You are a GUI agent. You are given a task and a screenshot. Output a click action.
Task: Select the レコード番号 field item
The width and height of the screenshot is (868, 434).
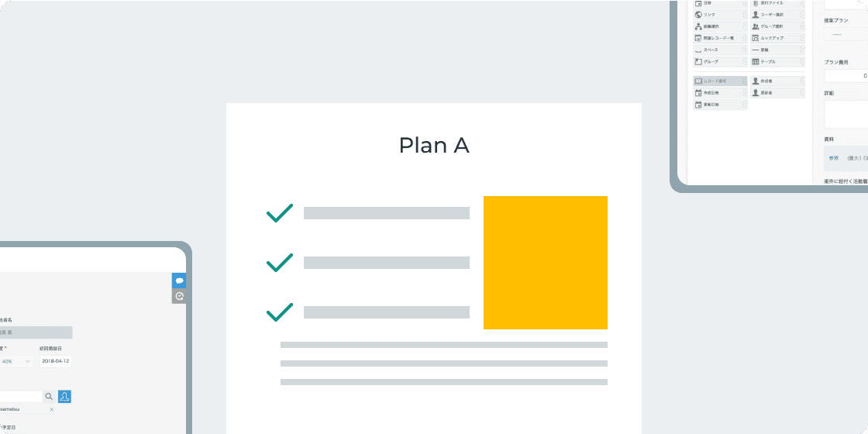[720, 81]
